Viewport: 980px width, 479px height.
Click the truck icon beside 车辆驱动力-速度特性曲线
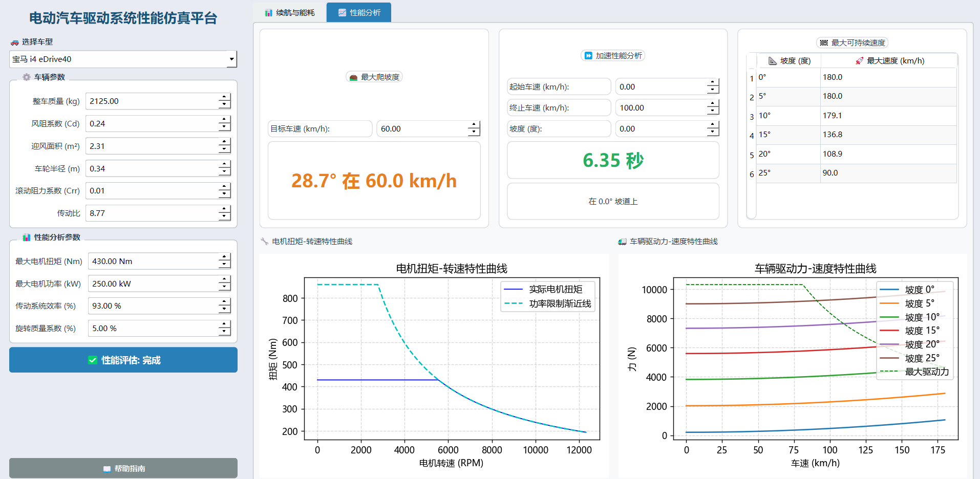coord(623,242)
